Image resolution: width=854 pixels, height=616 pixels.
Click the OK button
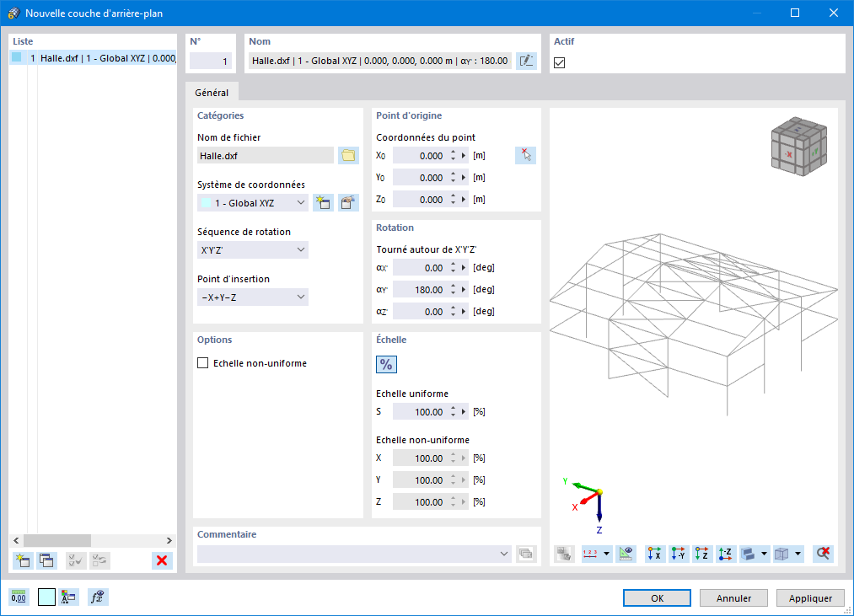coord(658,598)
